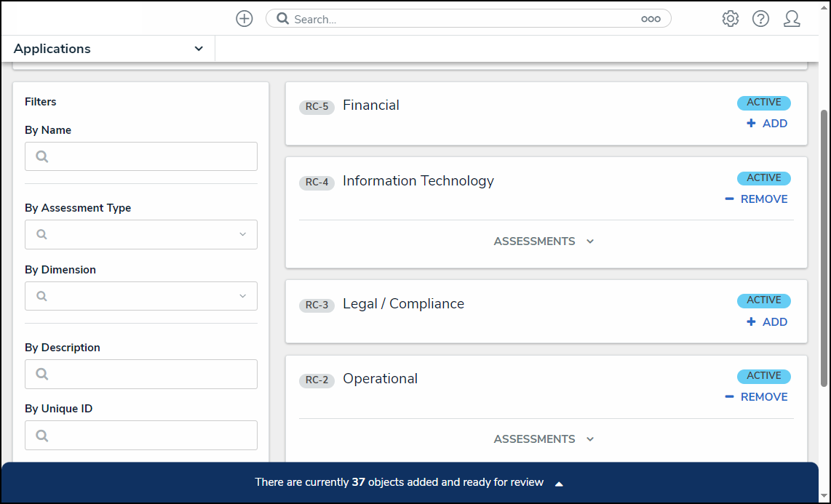Add the Financial risk category
Screen dimensions: 831x504
point(767,124)
